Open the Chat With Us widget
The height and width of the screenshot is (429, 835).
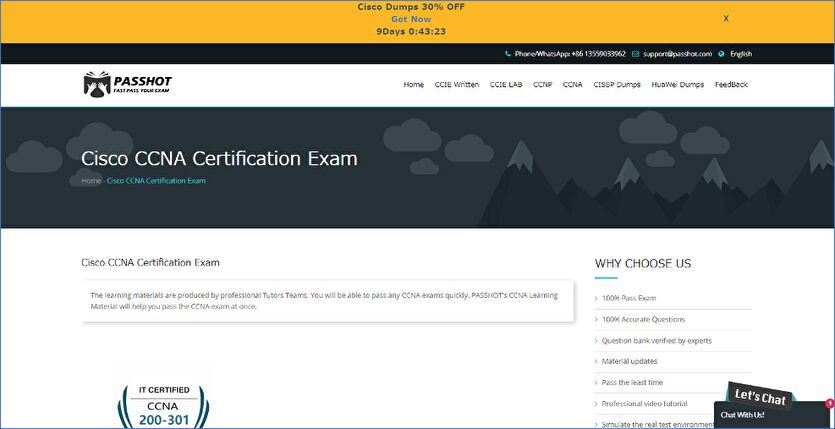[772, 415]
